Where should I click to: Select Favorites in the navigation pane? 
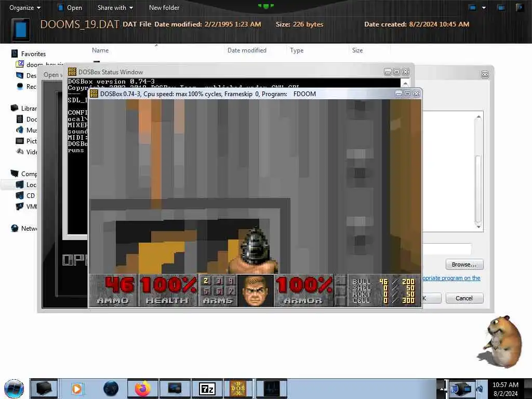(29, 54)
